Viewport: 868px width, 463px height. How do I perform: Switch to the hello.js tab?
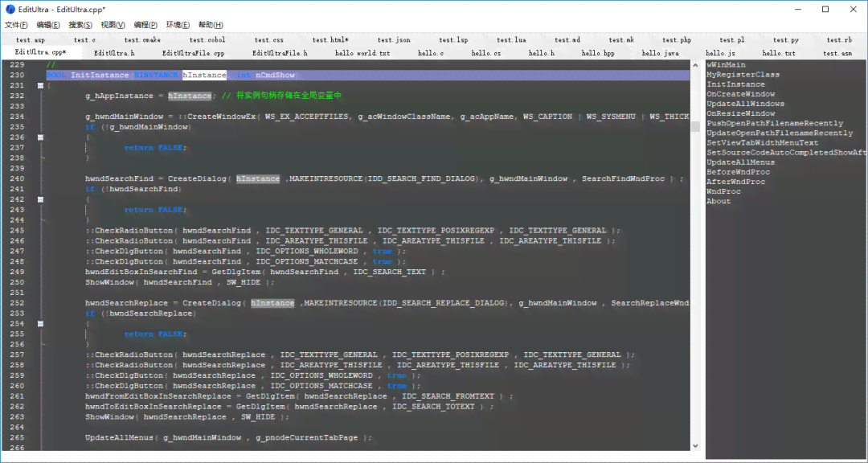[x=720, y=53]
